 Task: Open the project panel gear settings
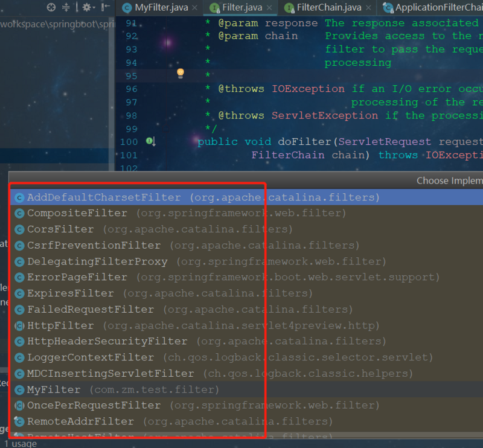click(x=87, y=7)
